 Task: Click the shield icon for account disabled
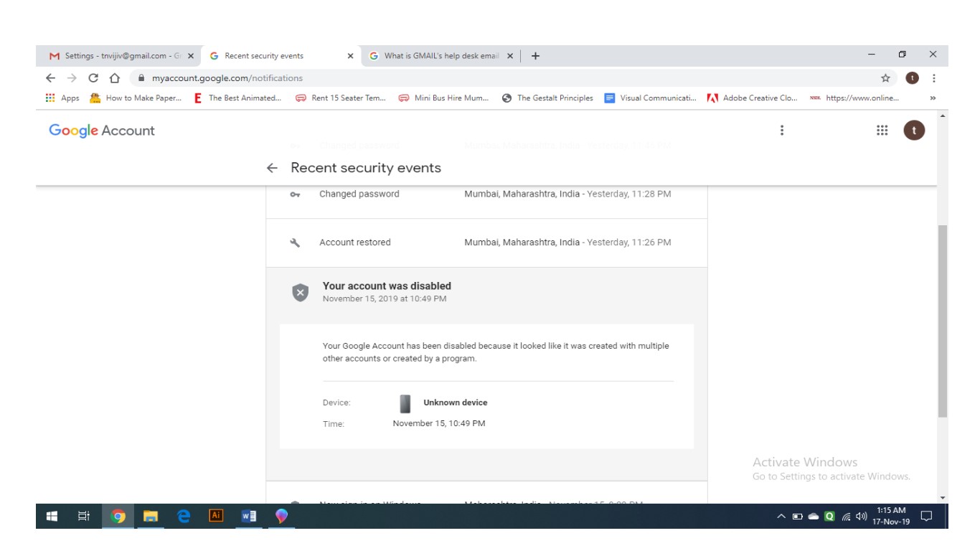300,292
